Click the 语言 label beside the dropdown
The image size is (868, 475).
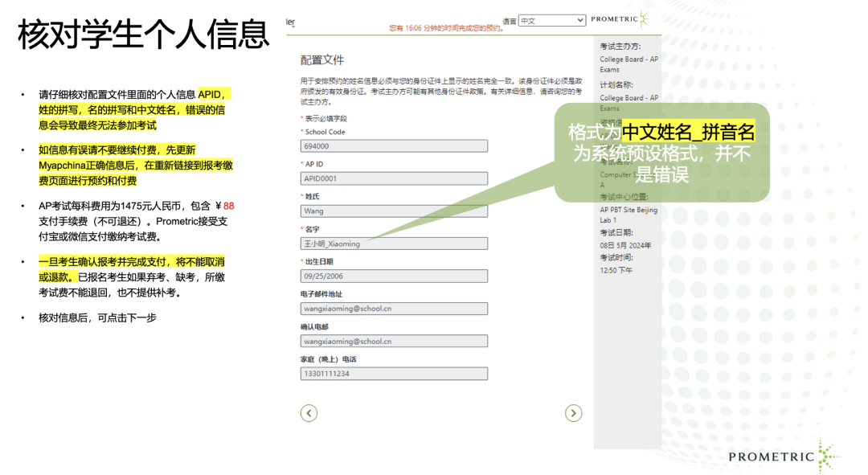click(510, 21)
